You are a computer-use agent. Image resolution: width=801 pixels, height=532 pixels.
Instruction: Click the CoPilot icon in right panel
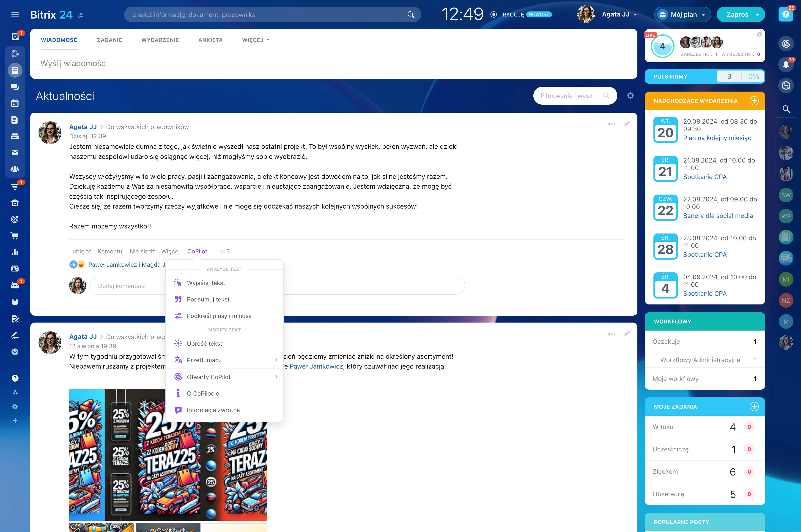click(786, 43)
